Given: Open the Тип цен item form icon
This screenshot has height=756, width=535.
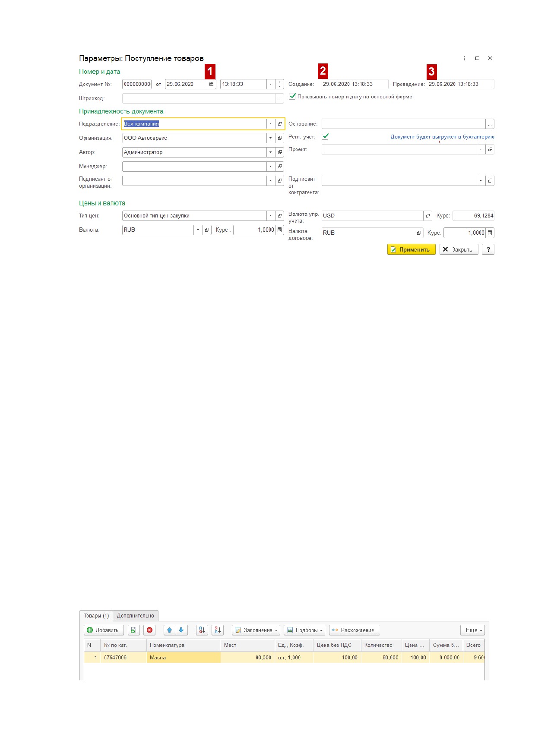Looking at the screenshot, I should click(280, 216).
